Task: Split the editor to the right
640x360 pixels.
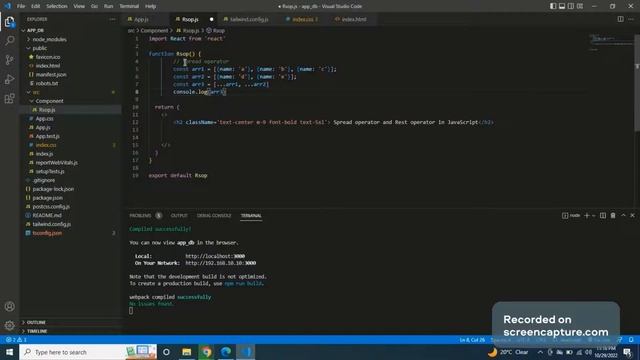Action: point(620,19)
